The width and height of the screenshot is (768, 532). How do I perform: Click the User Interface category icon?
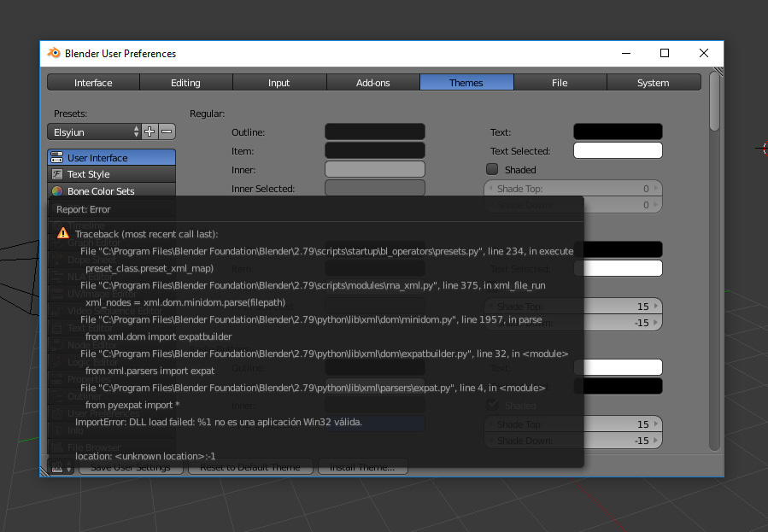click(57, 158)
